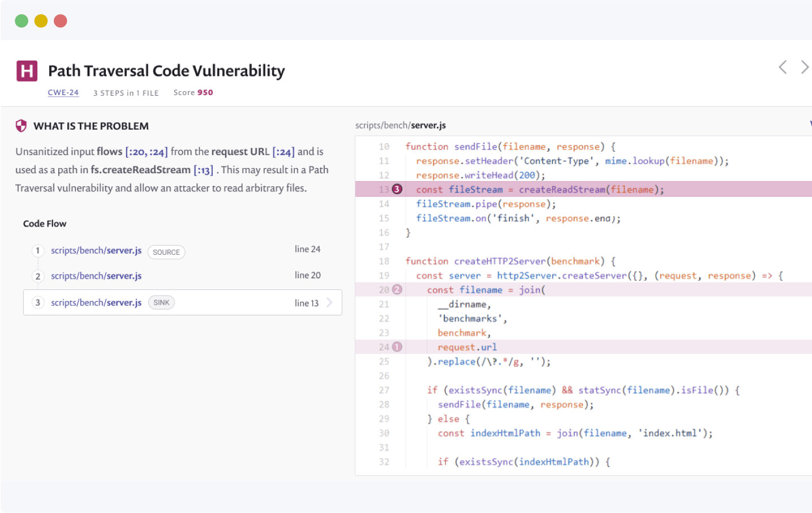
Task: Open the CWE-24 link
Action: pyautogui.click(x=63, y=93)
